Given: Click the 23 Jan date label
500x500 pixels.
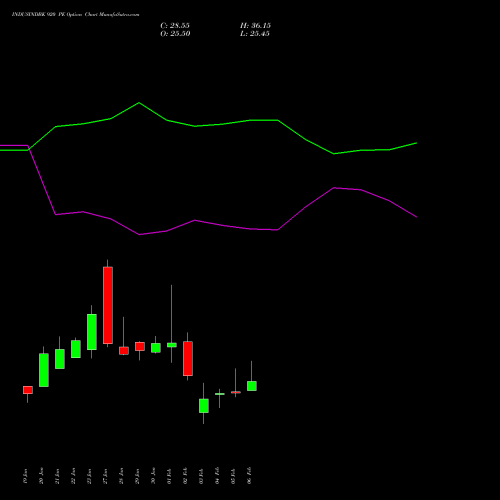Looking at the screenshot, I should (x=90, y=476).
